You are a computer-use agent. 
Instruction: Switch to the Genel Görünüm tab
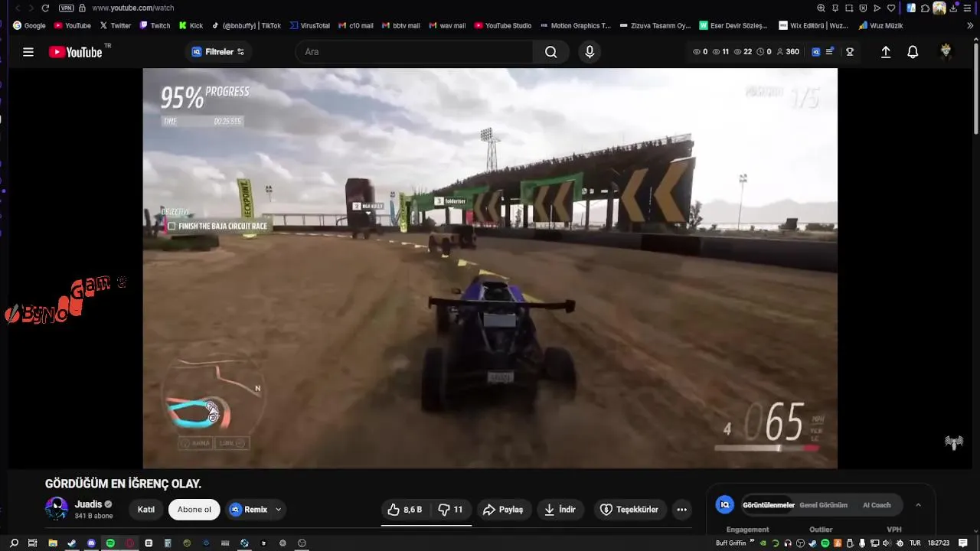[823, 505]
